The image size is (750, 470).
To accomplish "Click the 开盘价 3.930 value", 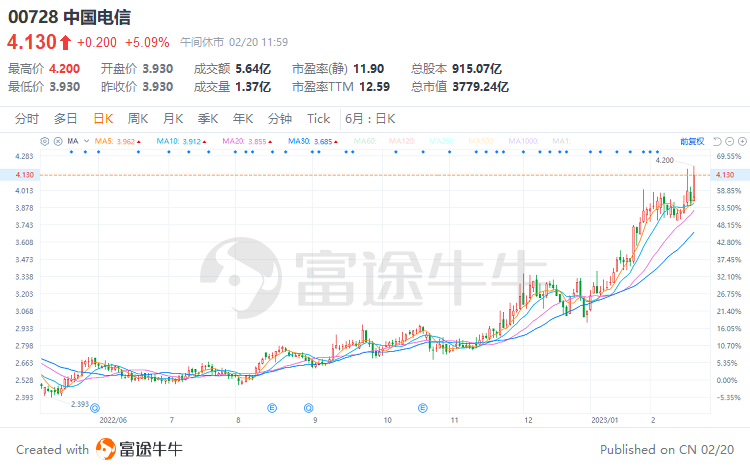I will pos(157,69).
